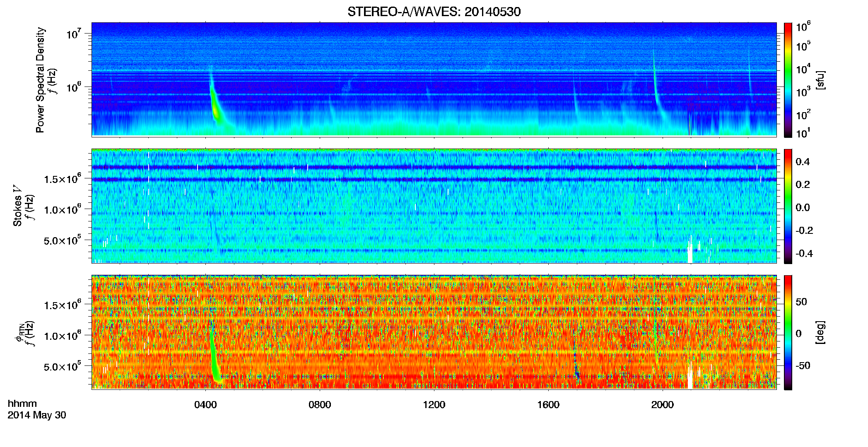Click the top panel power spectral density colorbar
This screenshot has height=447, width=868.
coord(788,80)
